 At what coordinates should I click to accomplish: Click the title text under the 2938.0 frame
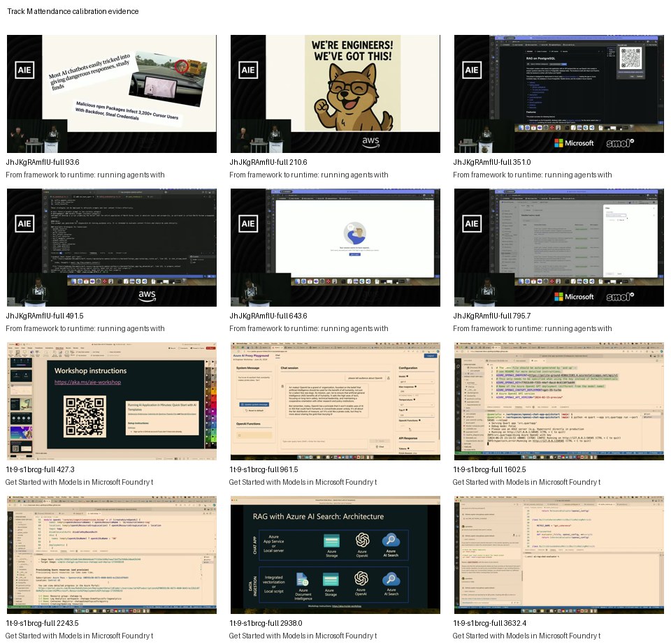click(303, 636)
